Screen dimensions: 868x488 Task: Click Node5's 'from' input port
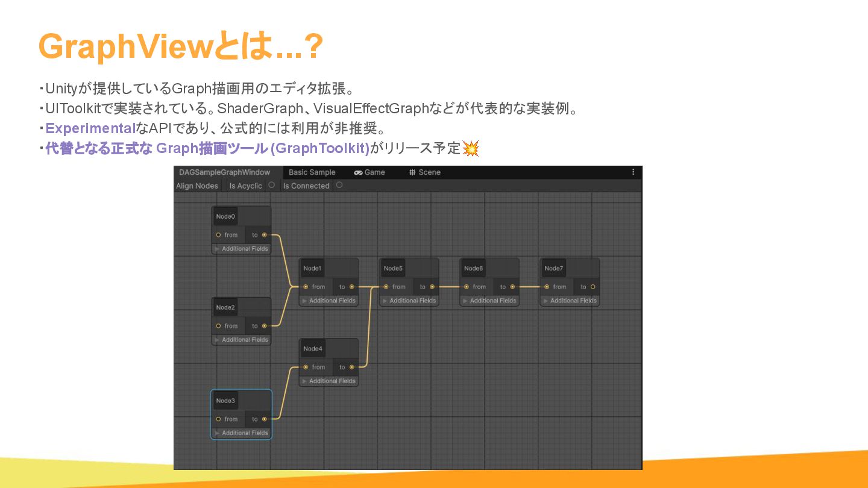pos(386,287)
